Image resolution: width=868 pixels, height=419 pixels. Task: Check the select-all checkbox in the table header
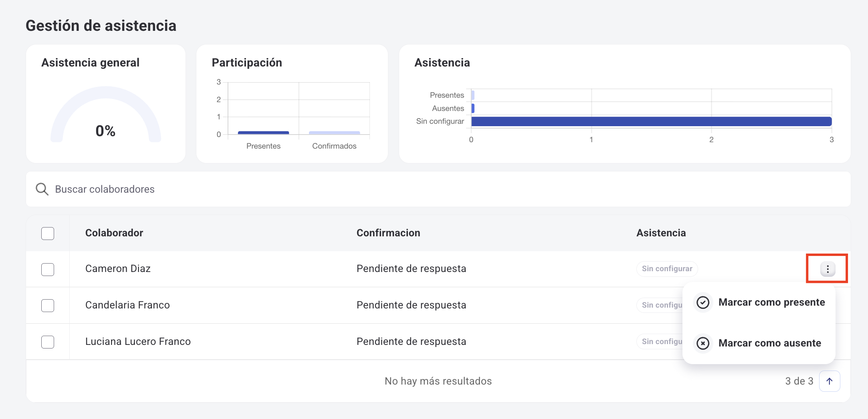point(47,233)
